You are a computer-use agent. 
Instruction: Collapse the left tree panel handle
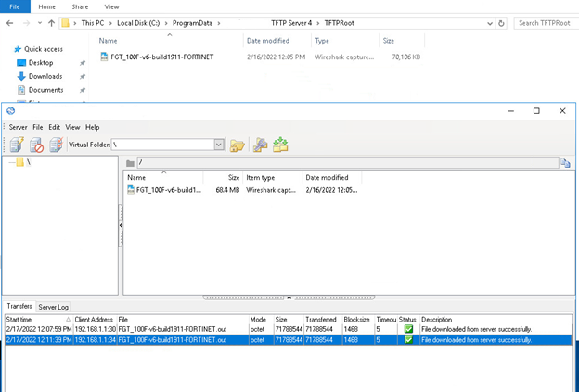[x=121, y=225]
